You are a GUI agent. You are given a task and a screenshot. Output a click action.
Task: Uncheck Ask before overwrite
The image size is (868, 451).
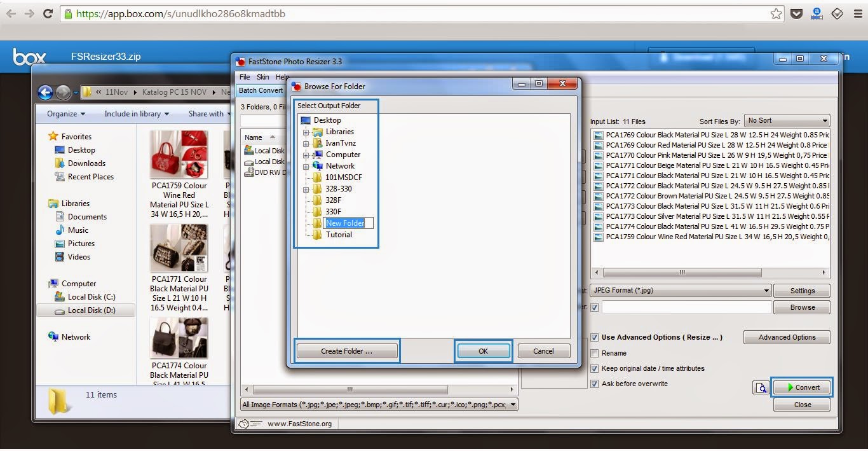click(x=595, y=384)
